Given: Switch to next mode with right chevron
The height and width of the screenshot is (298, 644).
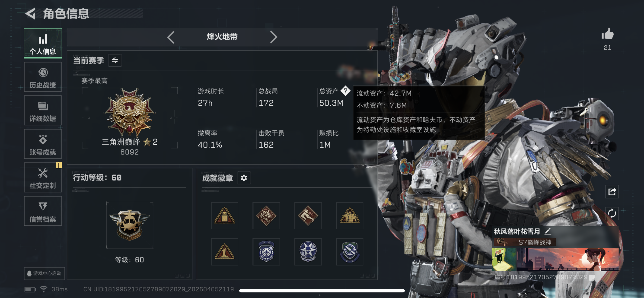Looking at the screenshot, I should click(274, 37).
